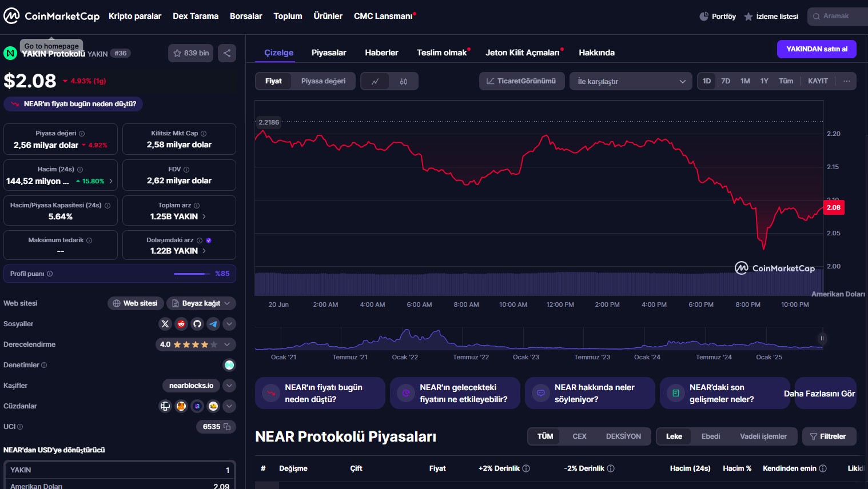Open the Piyasalar tab
Image resolution: width=868 pixels, height=489 pixels.
tap(329, 53)
